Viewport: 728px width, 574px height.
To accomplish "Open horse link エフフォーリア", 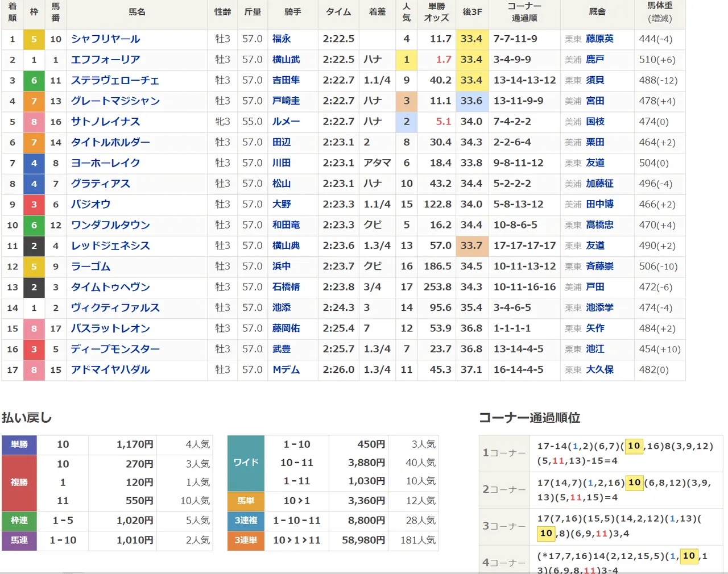I will pyautogui.click(x=105, y=60).
